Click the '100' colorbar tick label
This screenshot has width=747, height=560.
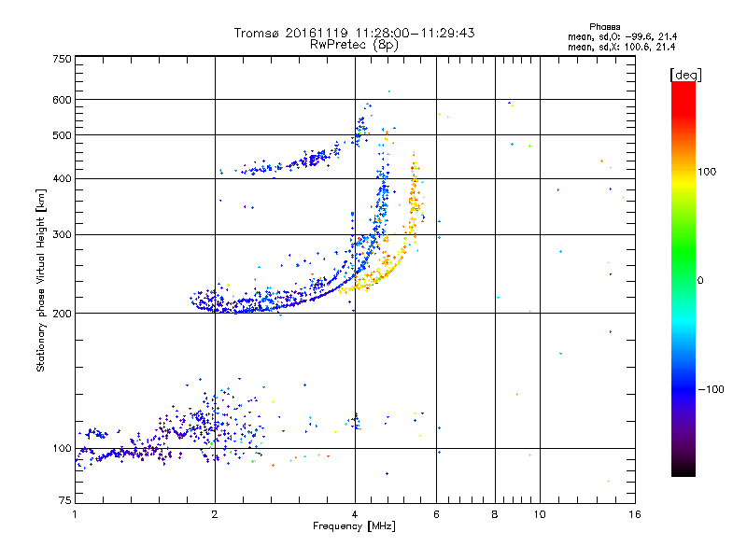click(x=707, y=172)
